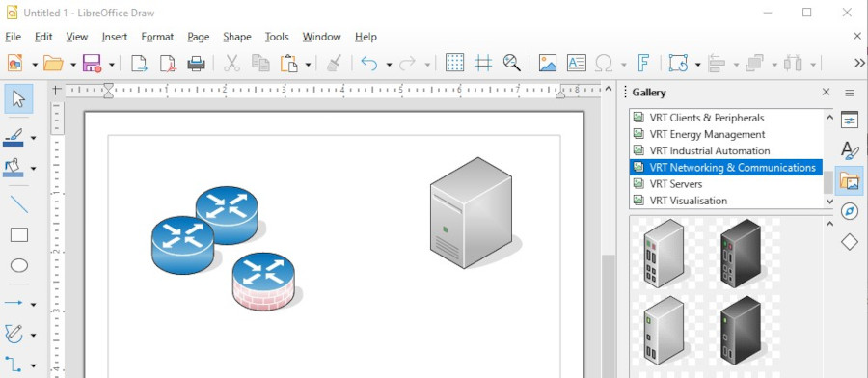The image size is (868, 378).
Task: Insert a text box
Action: coord(577,63)
